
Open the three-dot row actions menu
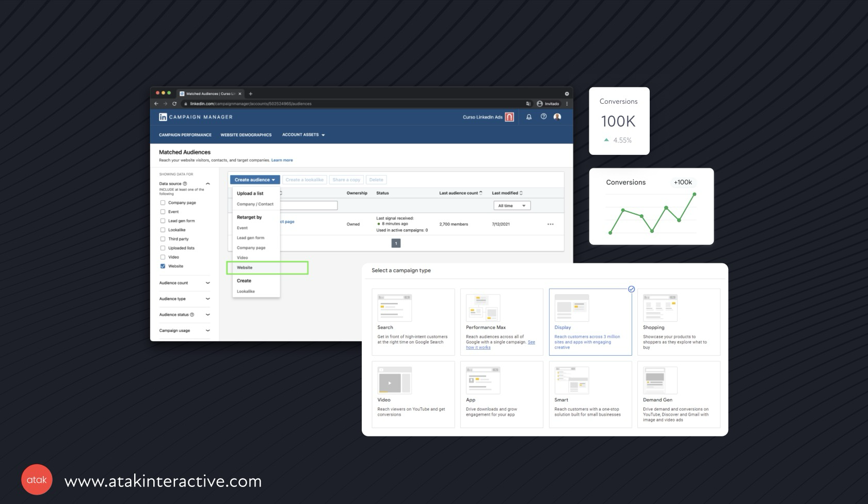click(x=550, y=224)
